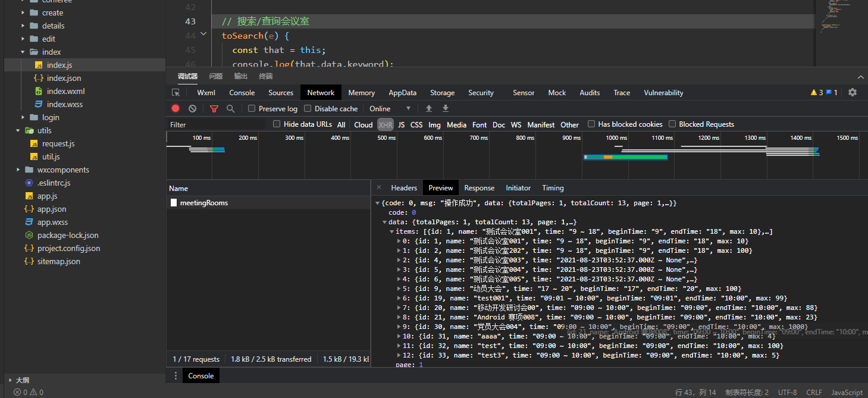Image resolution: width=868 pixels, height=398 pixels.
Task: Switch to the Console devtools tab
Action: coord(242,93)
